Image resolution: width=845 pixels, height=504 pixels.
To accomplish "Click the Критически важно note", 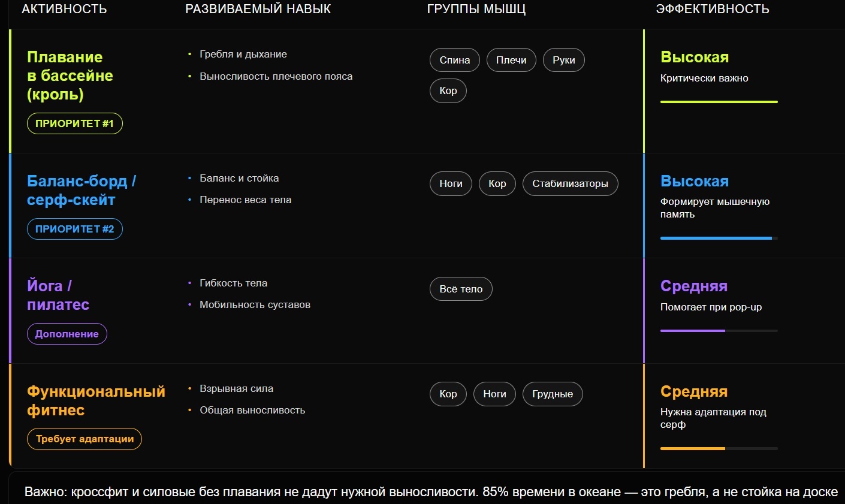I will pos(704,78).
